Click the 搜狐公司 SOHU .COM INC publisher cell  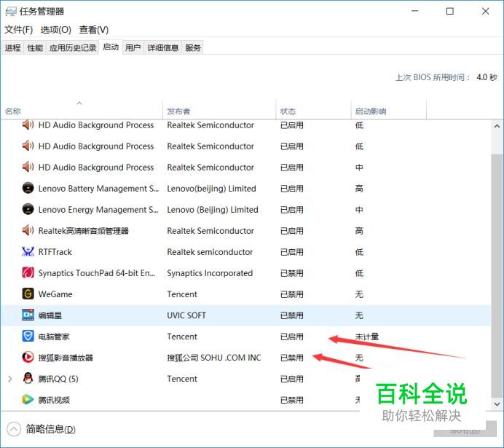pos(214,358)
